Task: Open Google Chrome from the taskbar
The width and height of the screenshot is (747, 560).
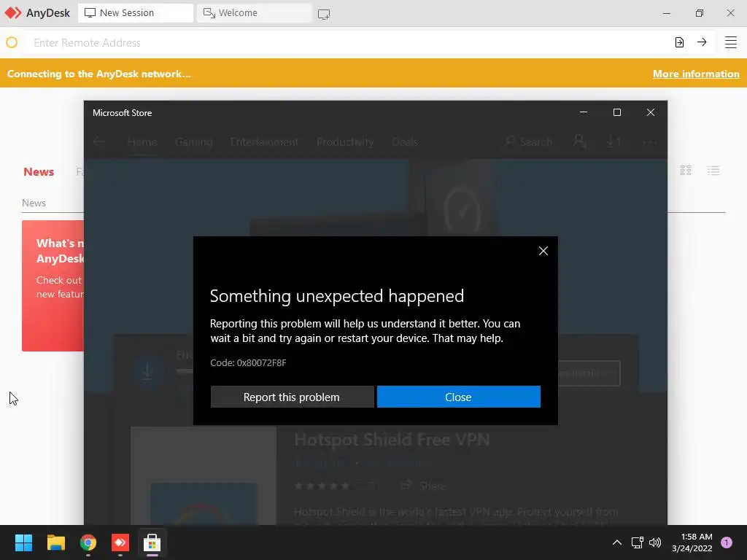Action: tap(88, 542)
